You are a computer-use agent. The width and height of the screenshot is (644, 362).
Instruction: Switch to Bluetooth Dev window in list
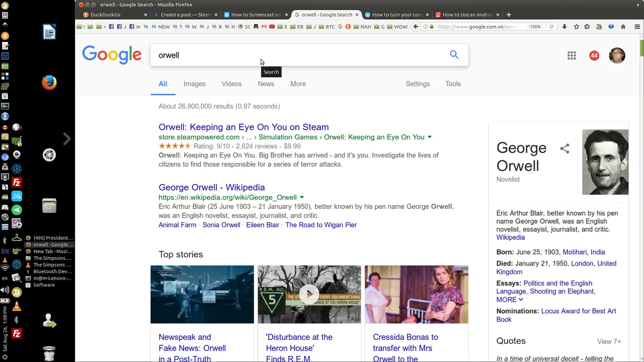49,271
